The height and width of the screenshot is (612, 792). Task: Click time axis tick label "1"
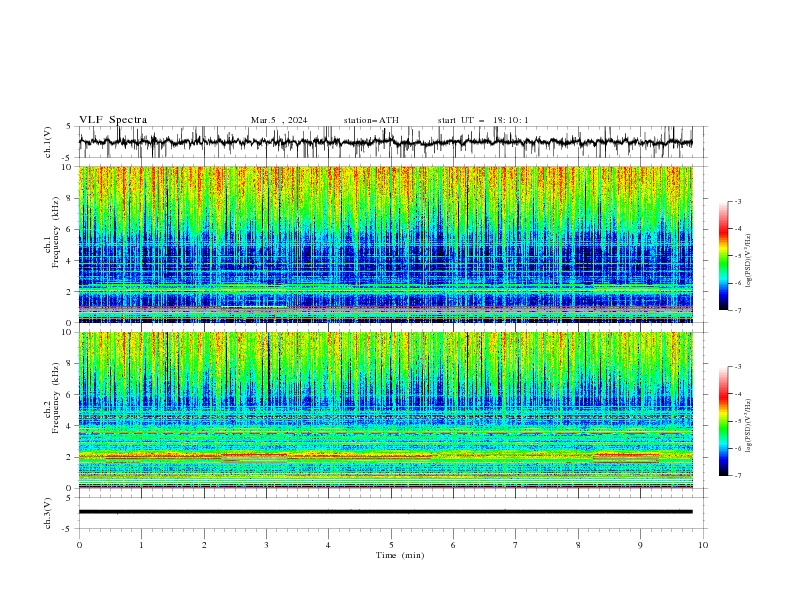click(x=141, y=545)
